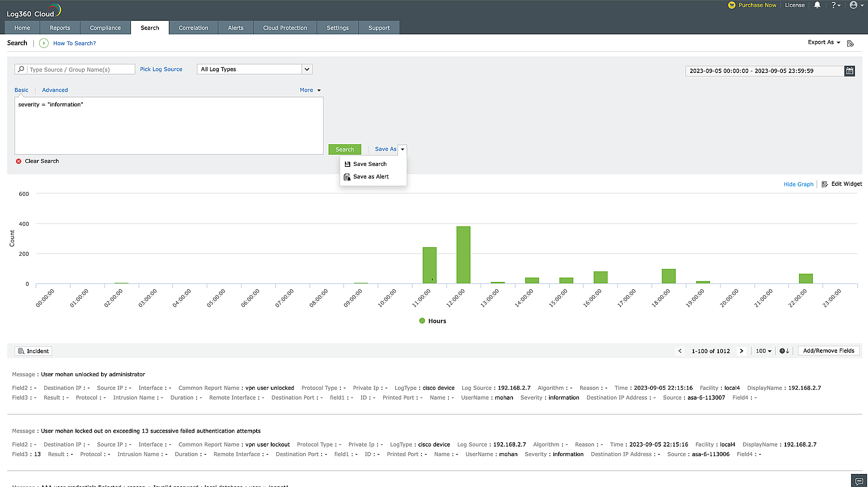Screen dimensions: 868x487
Task: Hide the graph using Hide Graph
Action: 798,184
